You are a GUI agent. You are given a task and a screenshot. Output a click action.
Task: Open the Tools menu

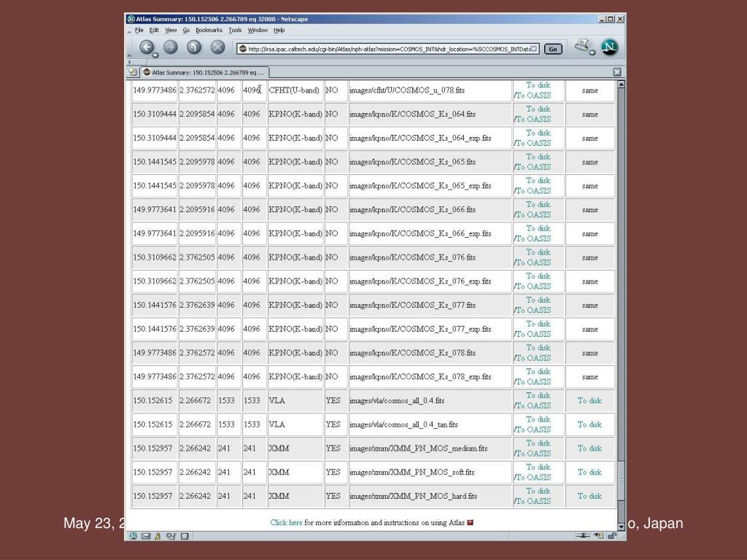(235, 30)
